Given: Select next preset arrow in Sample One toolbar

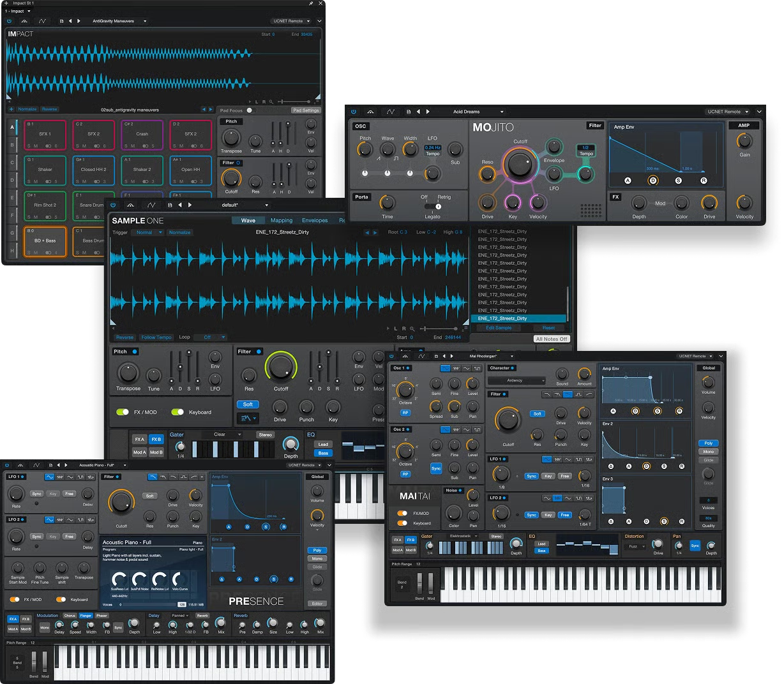Looking at the screenshot, I should coord(190,205).
